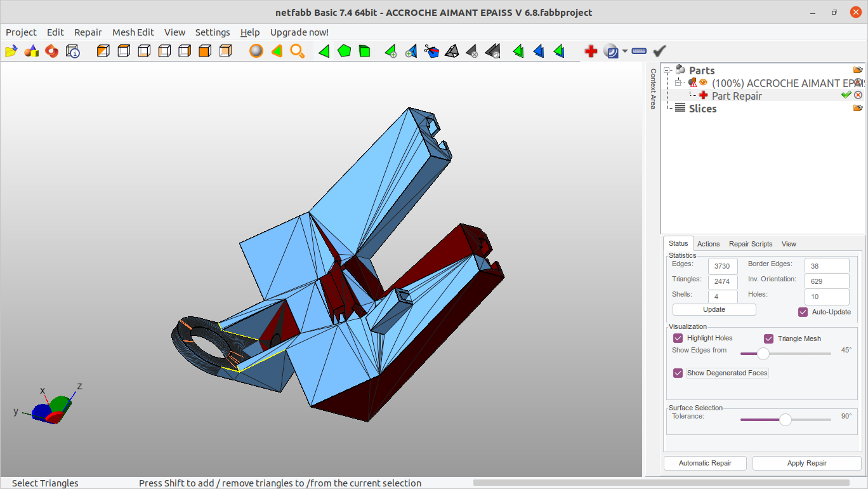Uncheck the Highlight Holes checkbox

point(678,338)
